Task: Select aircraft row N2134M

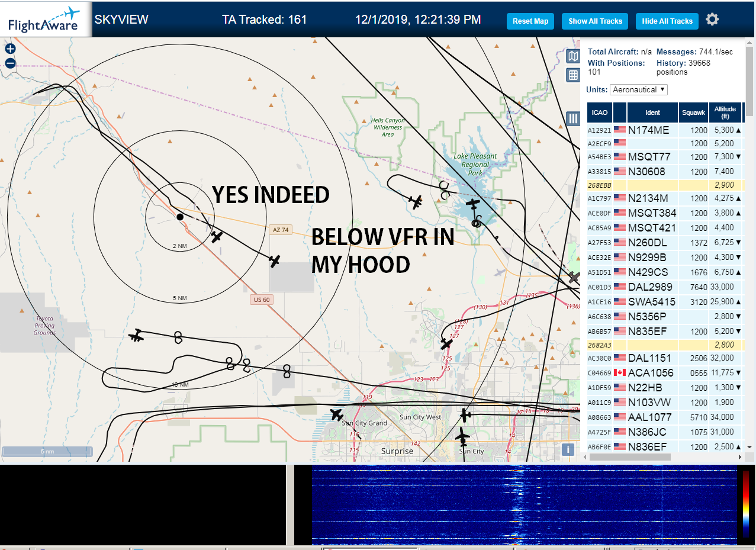Action: coord(664,198)
